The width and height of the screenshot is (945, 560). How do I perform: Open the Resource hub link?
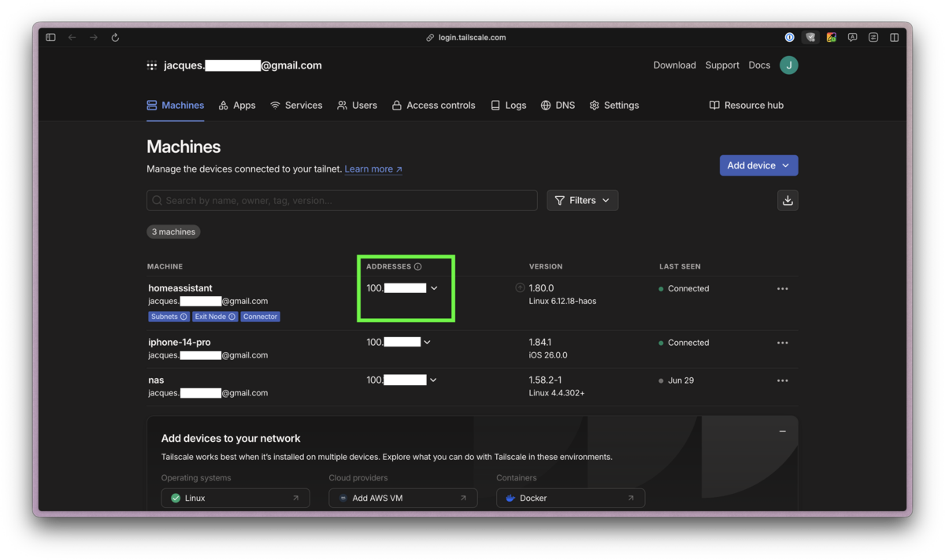point(747,106)
